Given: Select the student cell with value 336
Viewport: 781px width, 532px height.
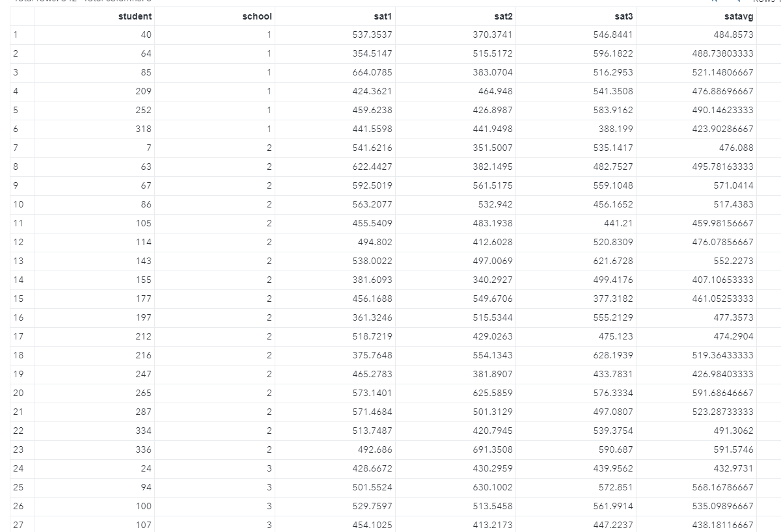Looking at the screenshot, I should [x=143, y=449].
